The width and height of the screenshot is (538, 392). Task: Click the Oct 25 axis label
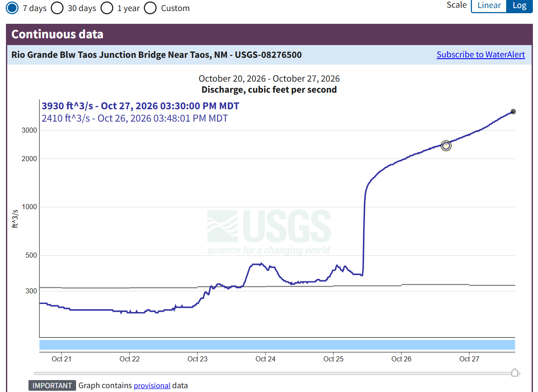point(334,359)
